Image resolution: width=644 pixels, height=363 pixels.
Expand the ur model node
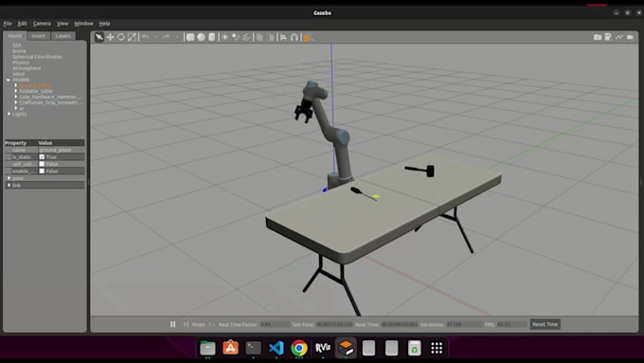16,108
